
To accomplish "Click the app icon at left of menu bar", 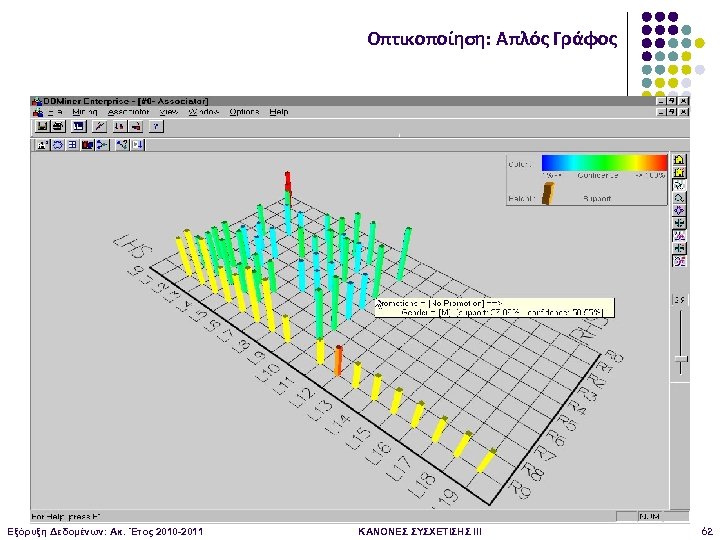I will pos(38,112).
